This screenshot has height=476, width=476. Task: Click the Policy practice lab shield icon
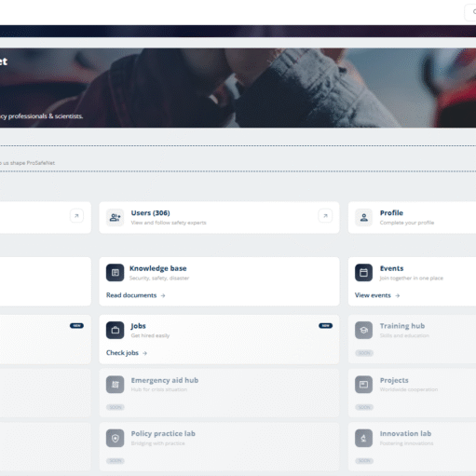coord(115,438)
